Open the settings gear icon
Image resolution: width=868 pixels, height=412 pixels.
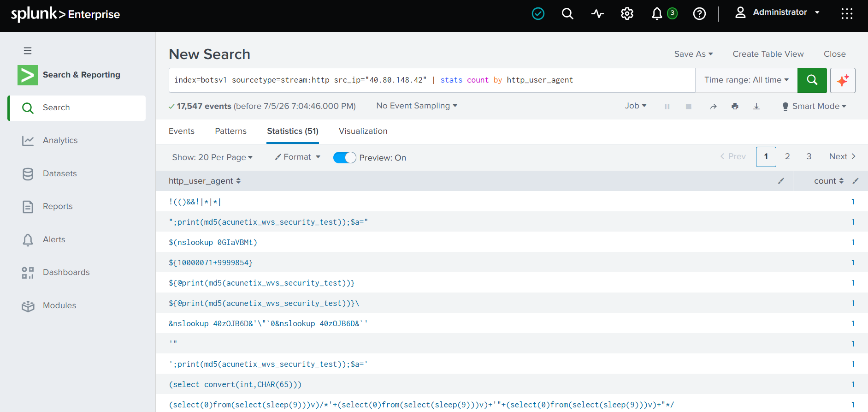click(627, 14)
